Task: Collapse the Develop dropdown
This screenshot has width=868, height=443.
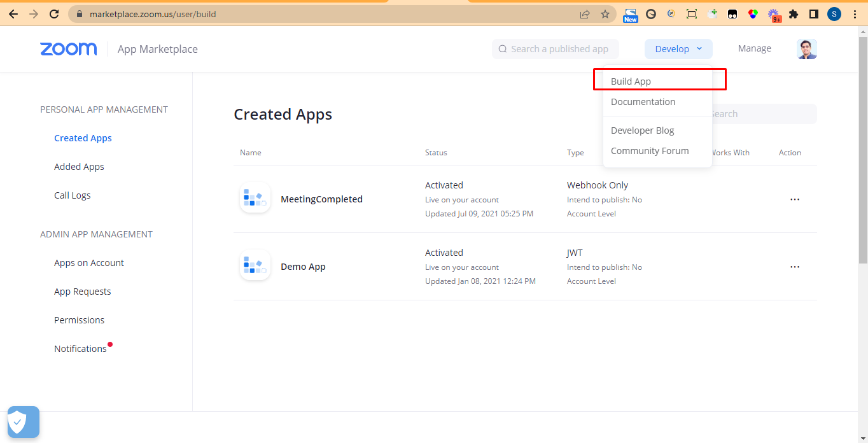Action: tap(678, 49)
